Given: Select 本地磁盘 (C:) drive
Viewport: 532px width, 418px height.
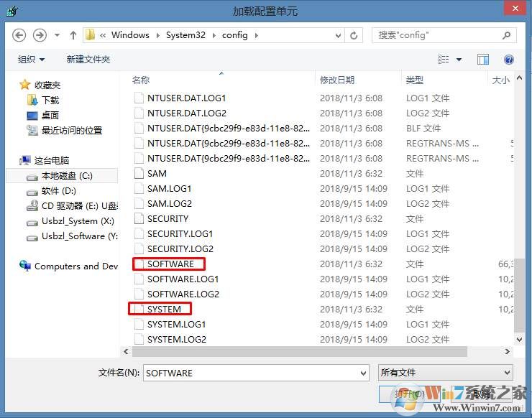Looking at the screenshot, I should pyautogui.click(x=62, y=176).
